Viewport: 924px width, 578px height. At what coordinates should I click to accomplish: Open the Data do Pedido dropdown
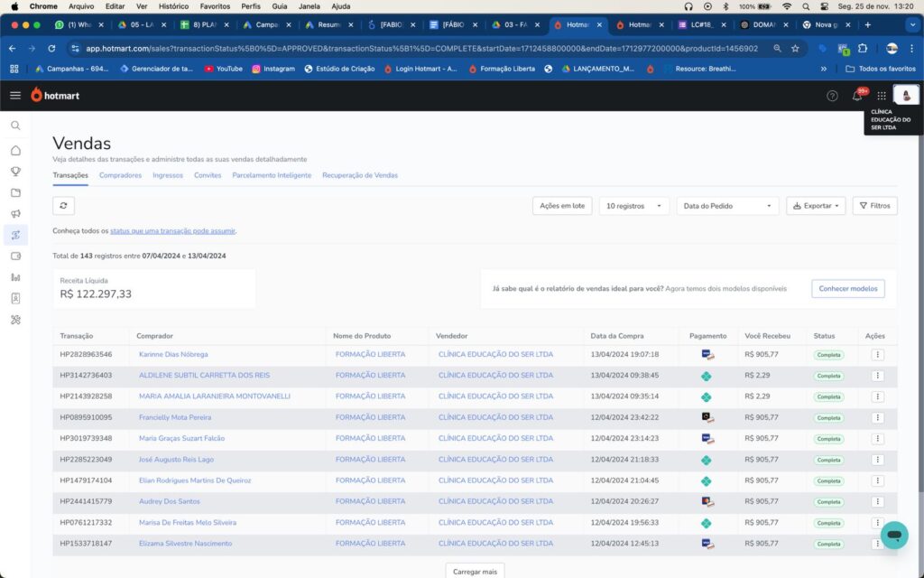728,206
